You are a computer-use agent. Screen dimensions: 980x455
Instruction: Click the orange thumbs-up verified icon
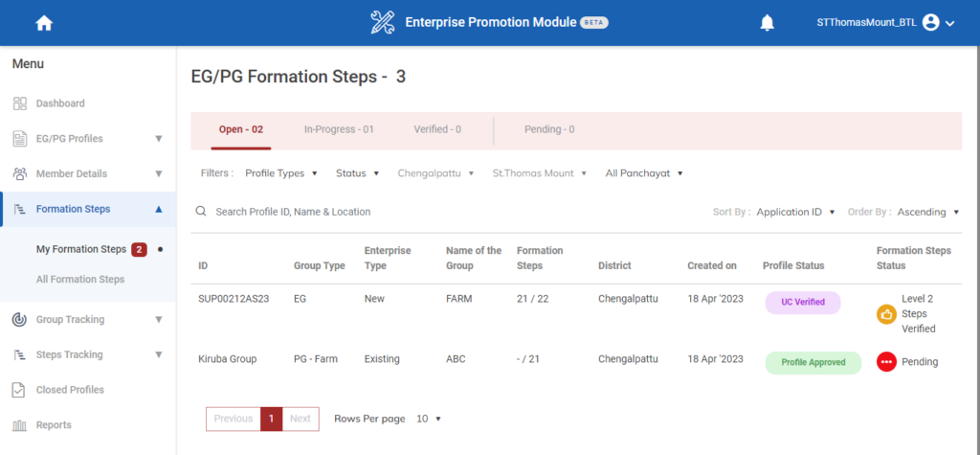coord(886,313)
